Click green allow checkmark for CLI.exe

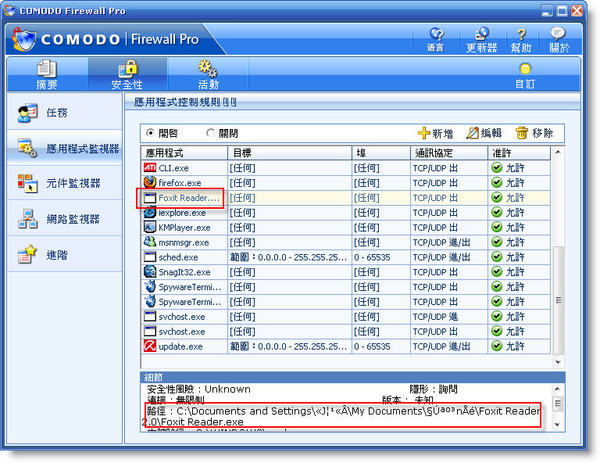point(497,168)
